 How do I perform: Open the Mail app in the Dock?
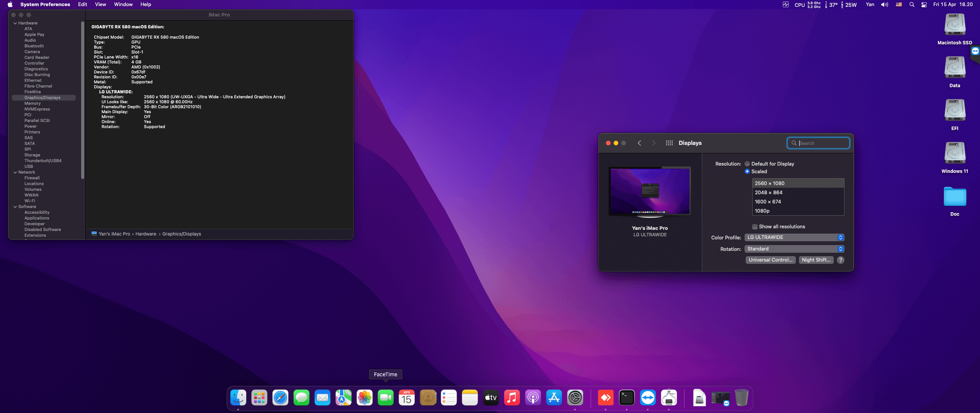click(x=322, y=398)
